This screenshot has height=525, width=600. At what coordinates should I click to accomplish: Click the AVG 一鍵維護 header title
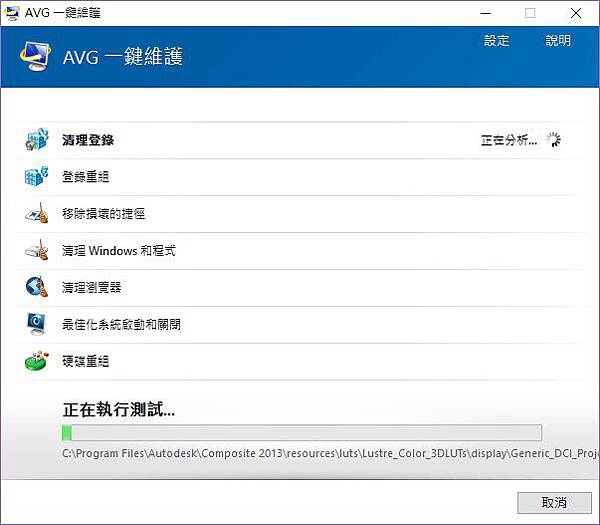click(122, 57)
